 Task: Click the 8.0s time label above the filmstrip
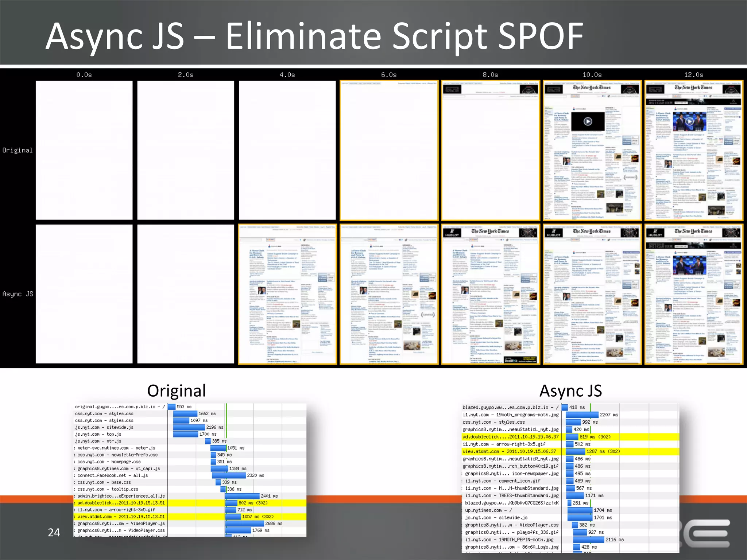pos(491,75)
